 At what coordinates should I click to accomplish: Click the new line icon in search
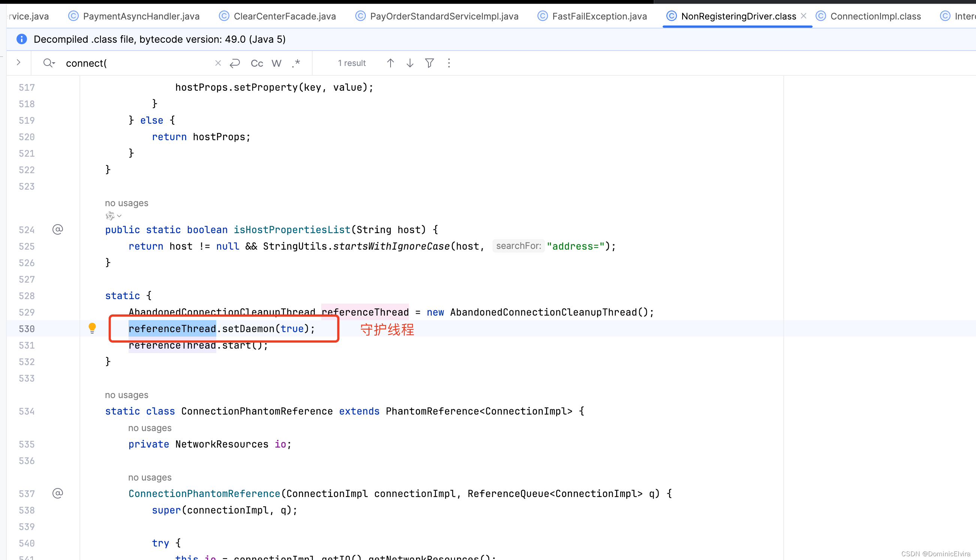(235, 63)
